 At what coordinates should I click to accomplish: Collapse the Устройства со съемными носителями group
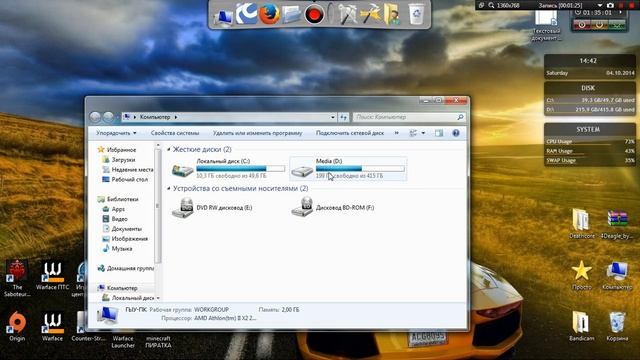[x=169, y=189]
